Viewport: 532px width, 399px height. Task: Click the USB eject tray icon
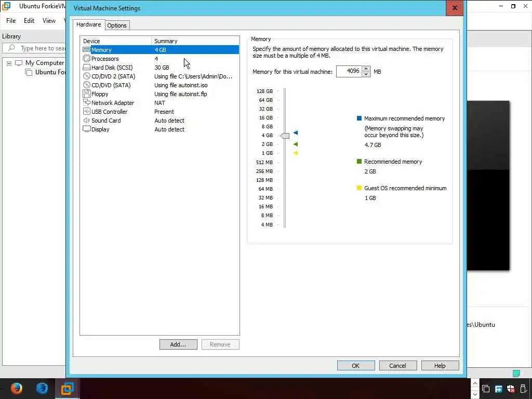(524, 389)
